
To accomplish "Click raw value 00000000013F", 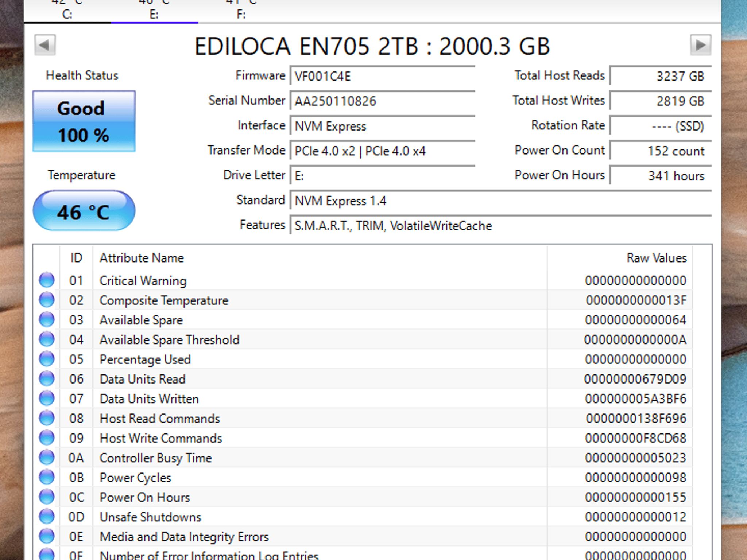I will click(636, 300).
